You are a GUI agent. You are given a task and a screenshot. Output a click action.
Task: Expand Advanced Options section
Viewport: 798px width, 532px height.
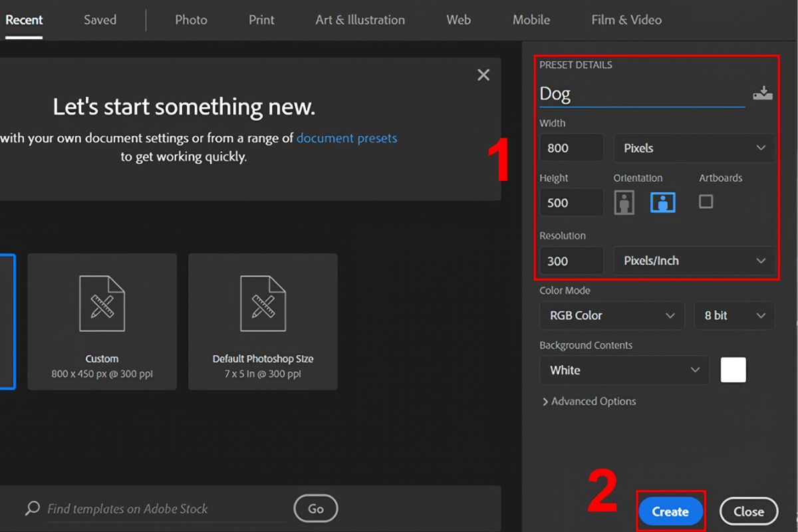coord(589,402)
